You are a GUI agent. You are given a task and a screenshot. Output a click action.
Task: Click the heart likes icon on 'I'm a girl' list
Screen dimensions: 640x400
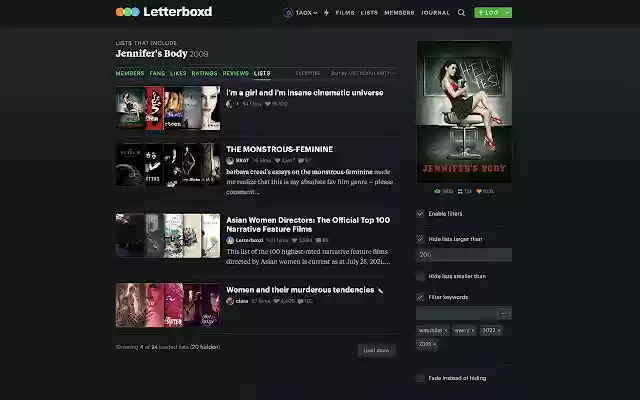click(x=268, y=104)
